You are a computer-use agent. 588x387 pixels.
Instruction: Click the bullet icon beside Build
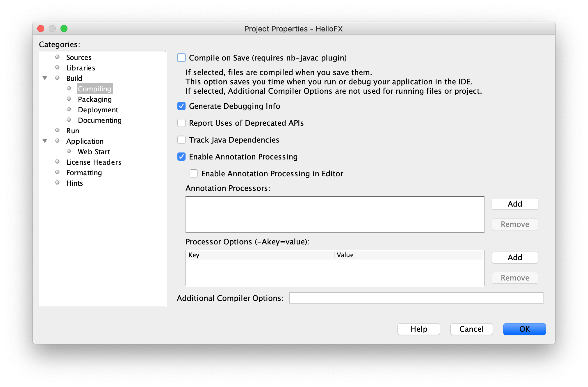coord(57,78)
